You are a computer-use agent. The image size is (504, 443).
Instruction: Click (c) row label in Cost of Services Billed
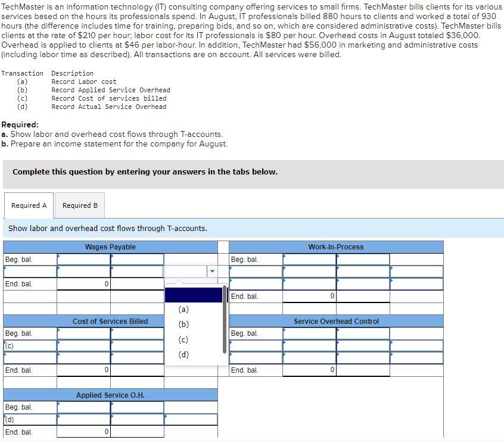pyautogui.click(x=30, y=346)
